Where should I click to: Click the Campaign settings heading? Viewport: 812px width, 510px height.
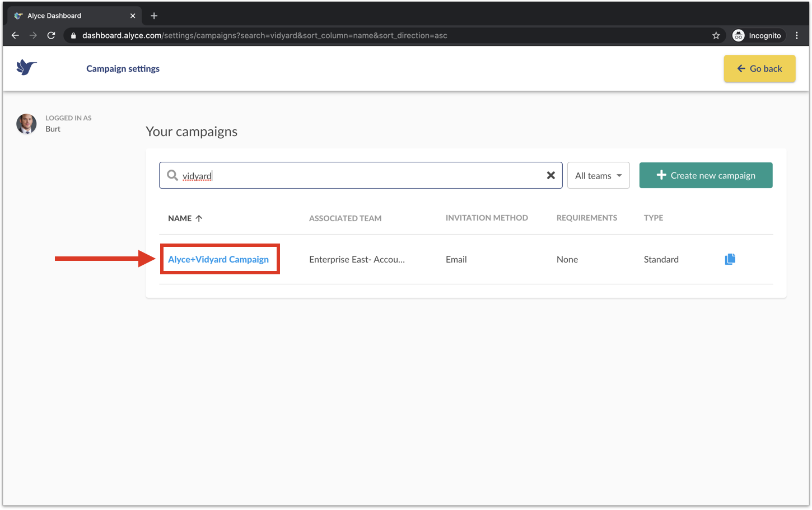pyautogui.click(x=123, y=68)
